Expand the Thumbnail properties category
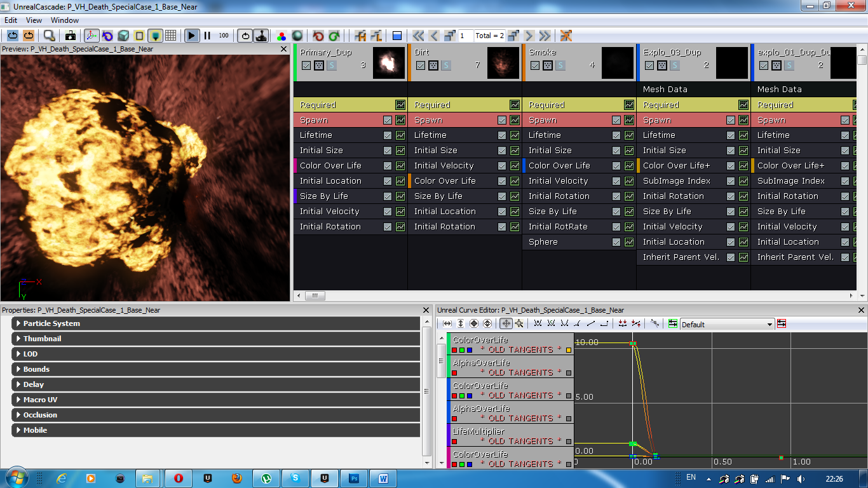Screen dimensions: 868x488 click(216, 339)
